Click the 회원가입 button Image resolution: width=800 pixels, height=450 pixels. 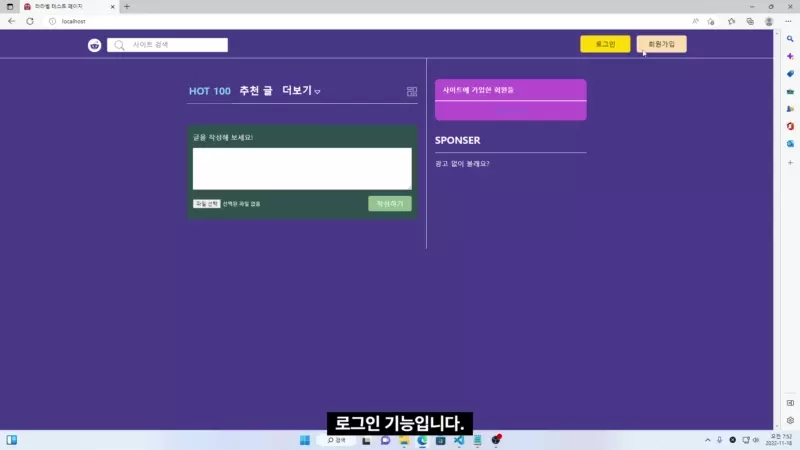pos(661,44)
